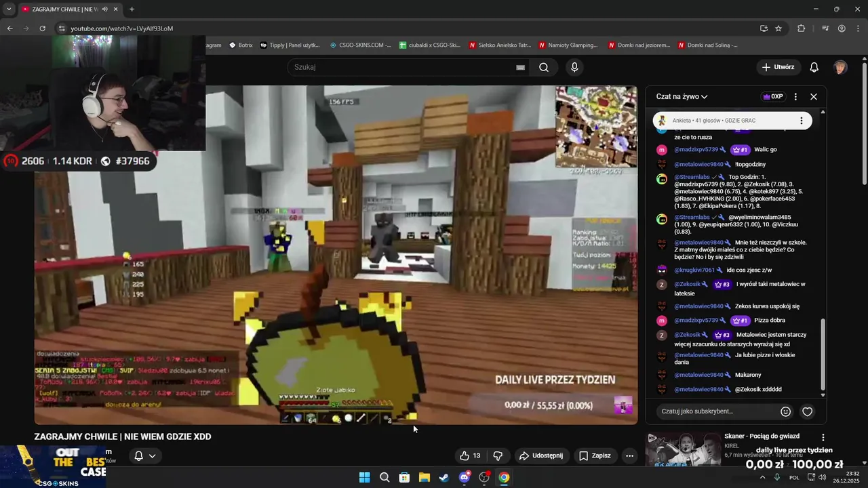Open the account avatar menu
The image size is (868, 488).
840,67
